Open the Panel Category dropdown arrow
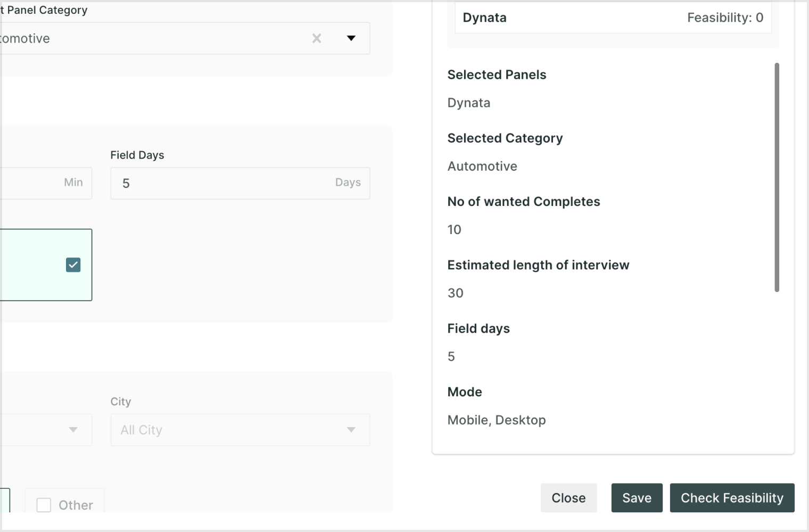Viewport: 809px width, 532px height. pos(351,38)
